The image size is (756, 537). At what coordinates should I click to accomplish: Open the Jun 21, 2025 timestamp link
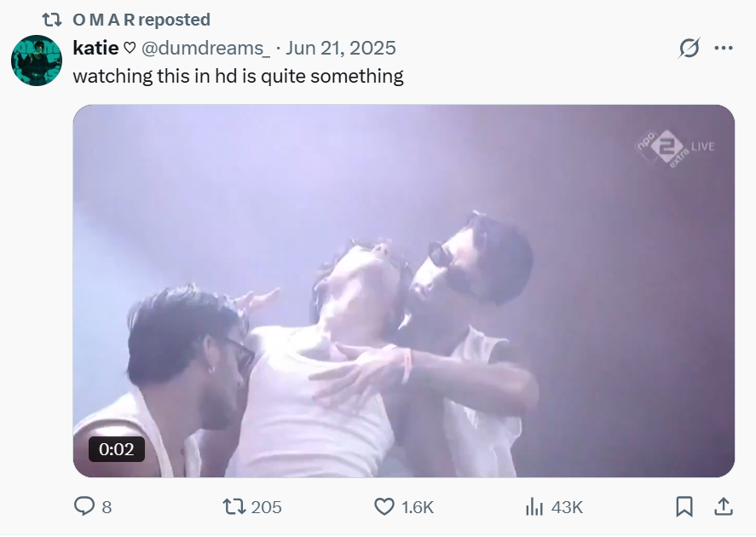340,49
